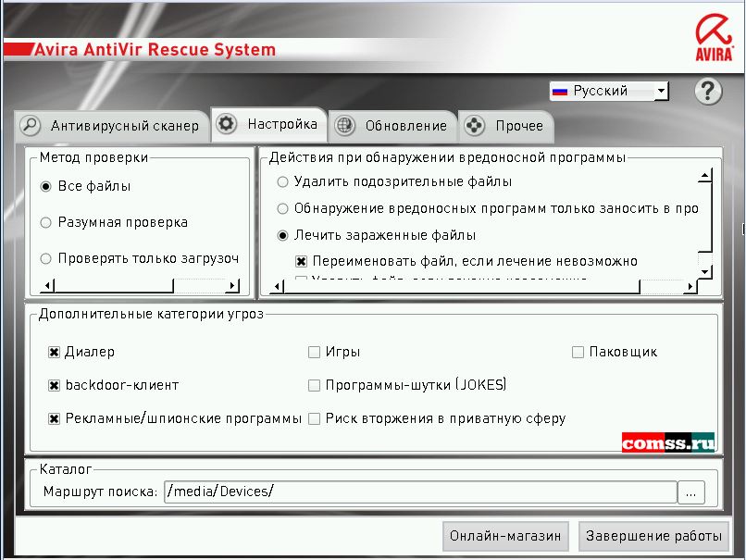Browse for search path with the ... button
The image size is (746, 560).
[690, 492]
